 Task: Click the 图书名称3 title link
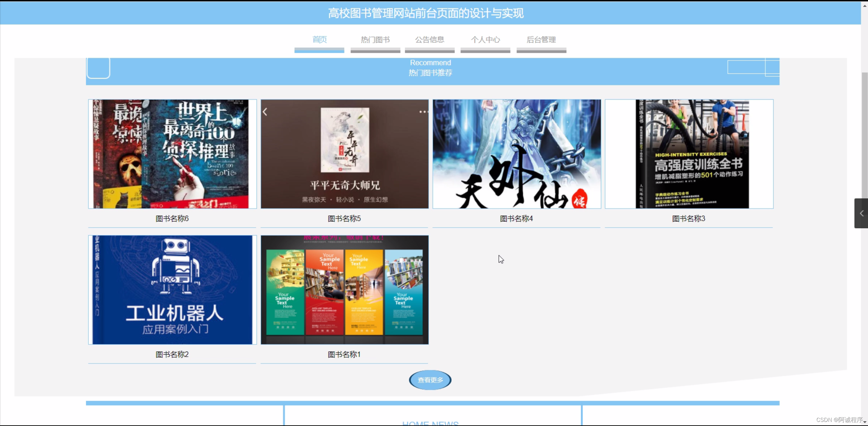coord(688,218)
